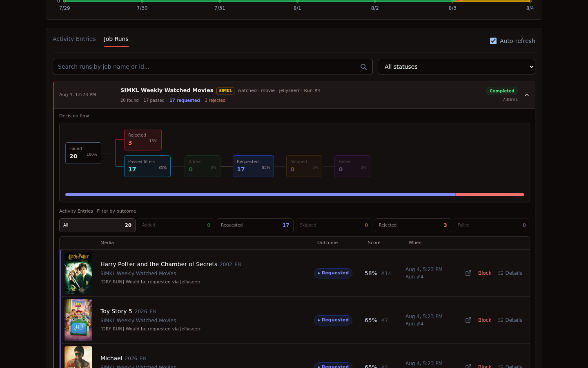Click the SIMKL source badge
588x368 pixels.
pyautogui.click(x=225, y=91)
